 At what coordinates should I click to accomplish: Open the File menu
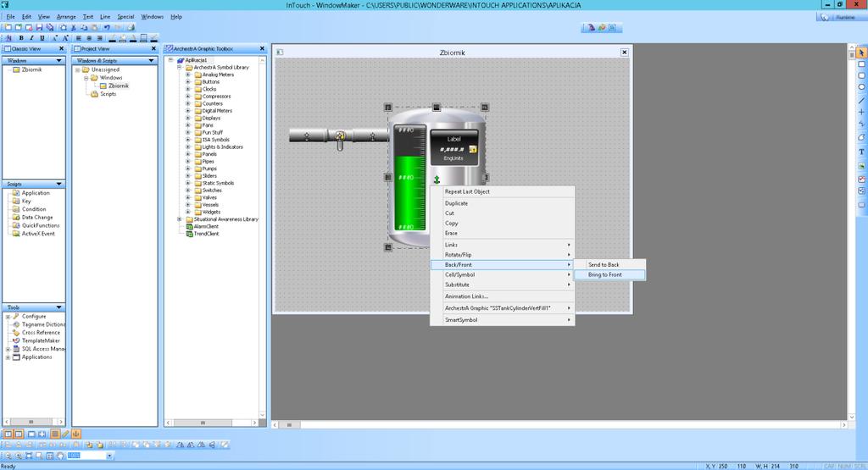click(x=10, y=17)
